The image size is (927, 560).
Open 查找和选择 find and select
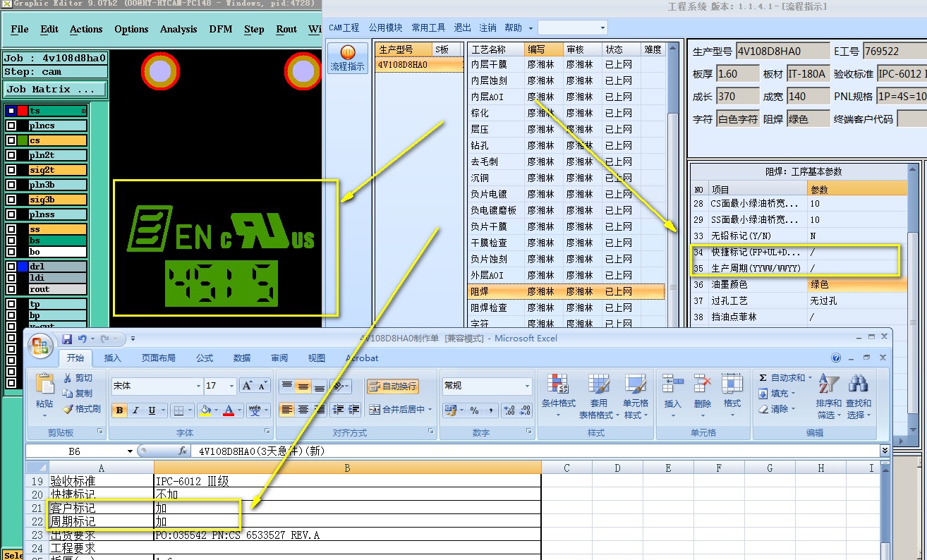(859, 396)
